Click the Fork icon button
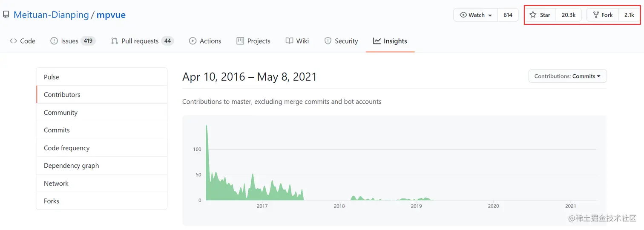This screenshot has width=644, height=230. tap(596, 15)
